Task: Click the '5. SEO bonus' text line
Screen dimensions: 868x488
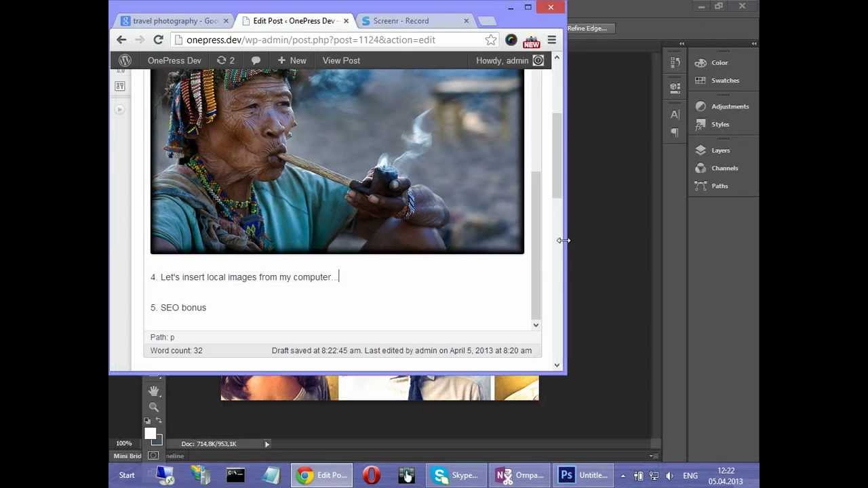Action: point(178,308)
